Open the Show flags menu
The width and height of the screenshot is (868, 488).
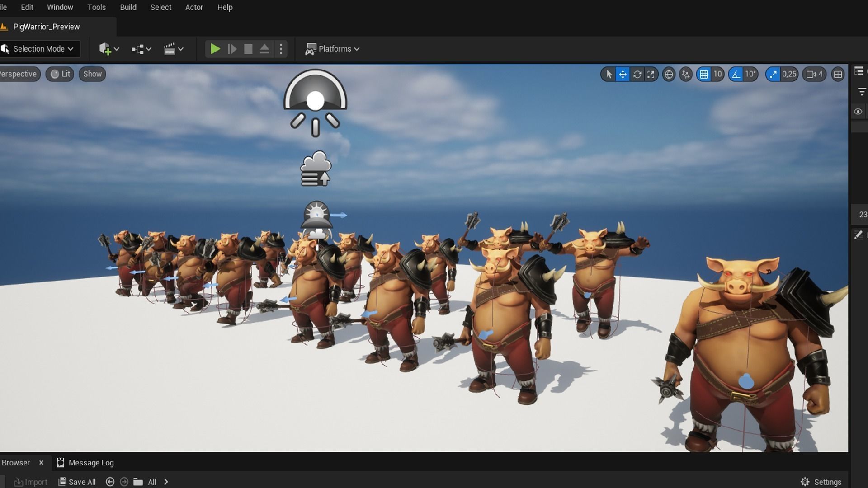[x=92, y=74]
